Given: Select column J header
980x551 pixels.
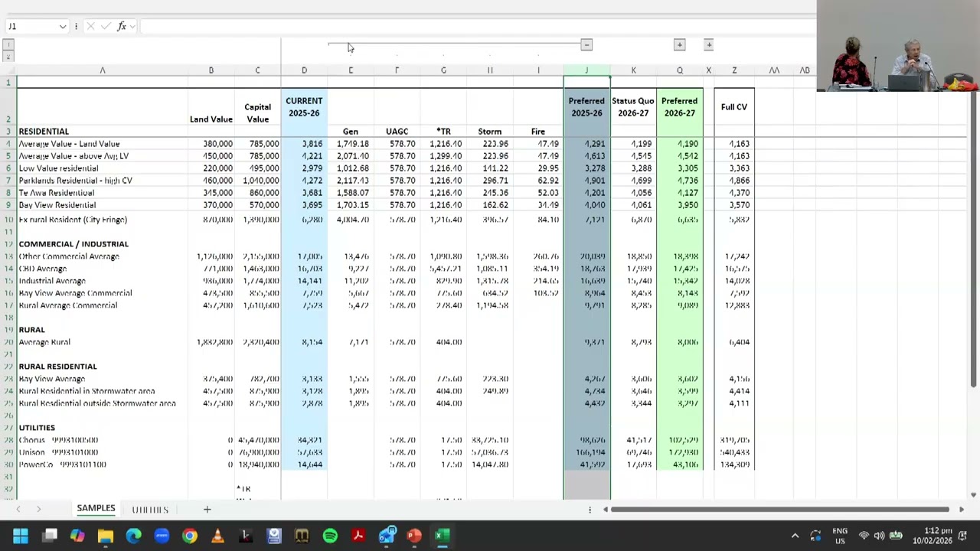Looking at the screenshot, I should [x=586, y=70].
